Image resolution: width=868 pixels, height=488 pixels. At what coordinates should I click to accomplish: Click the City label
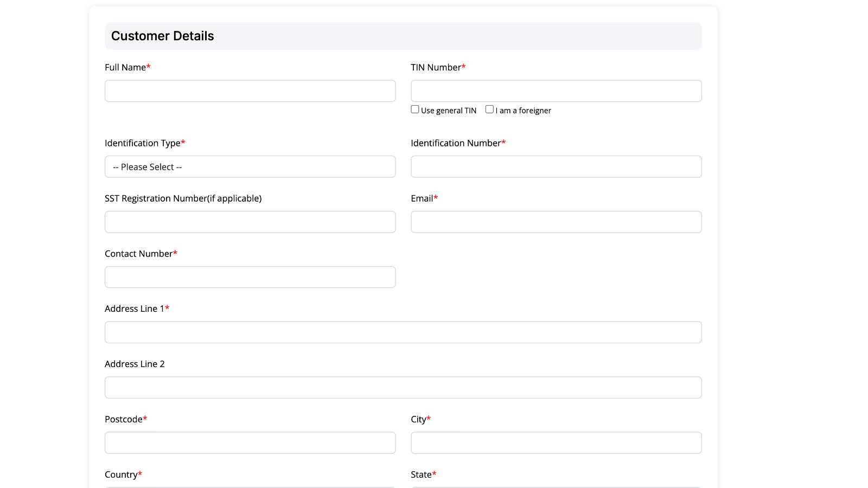pos(421,419)
